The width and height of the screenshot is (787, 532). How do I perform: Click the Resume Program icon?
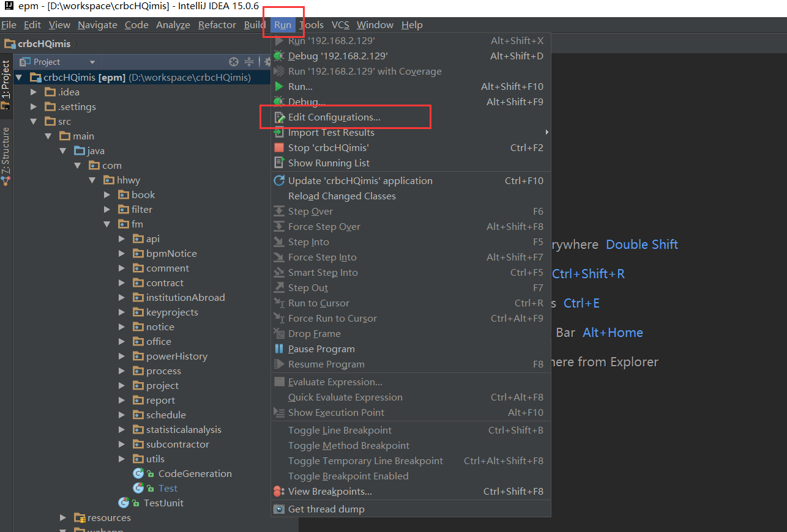279,364
